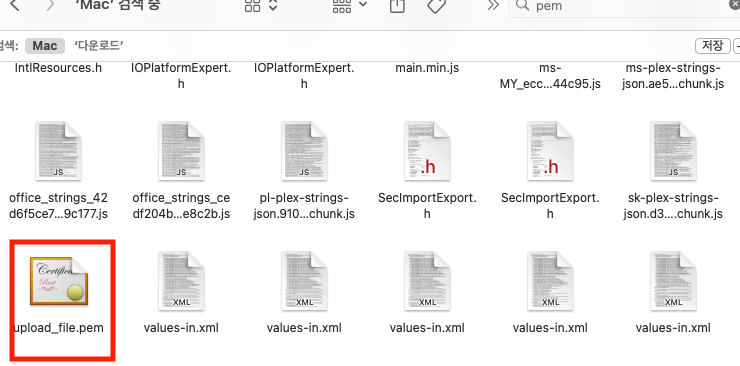740x366 pixels.
Task: Click the Share toolbar icon
Action: click(397, 5)
